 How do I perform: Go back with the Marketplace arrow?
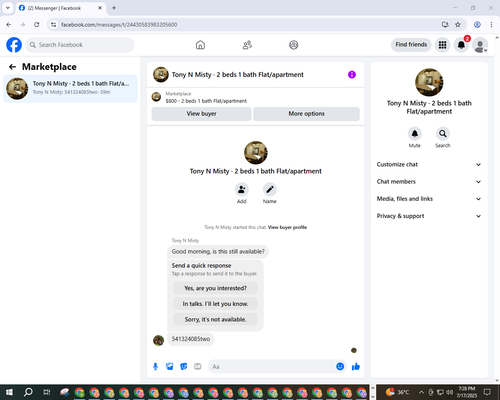[12, 67]
